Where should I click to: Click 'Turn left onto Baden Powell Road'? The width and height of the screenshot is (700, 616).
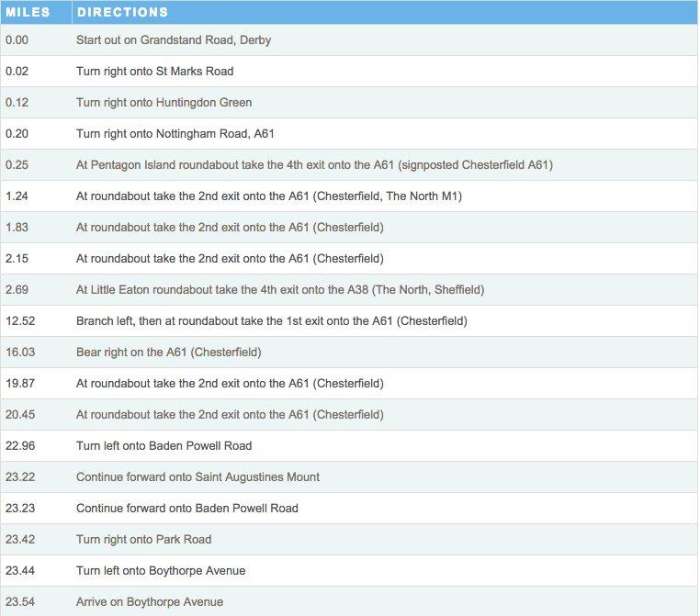point(164,446)
